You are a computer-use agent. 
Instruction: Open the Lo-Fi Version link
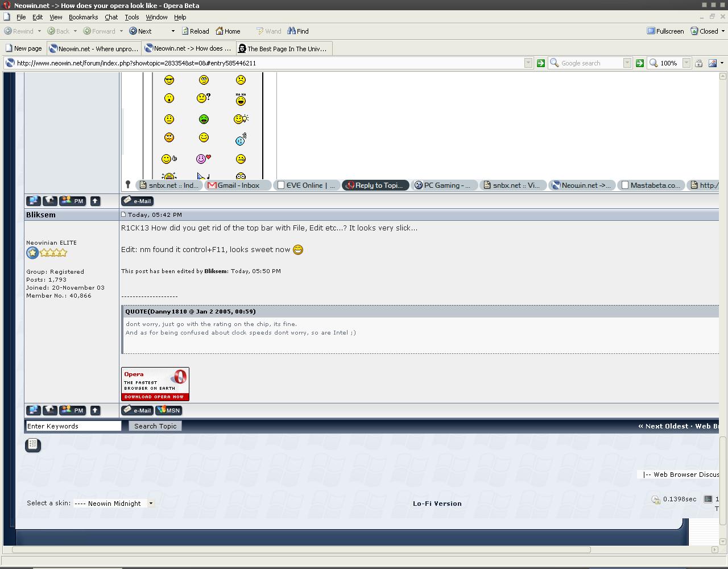437,504
